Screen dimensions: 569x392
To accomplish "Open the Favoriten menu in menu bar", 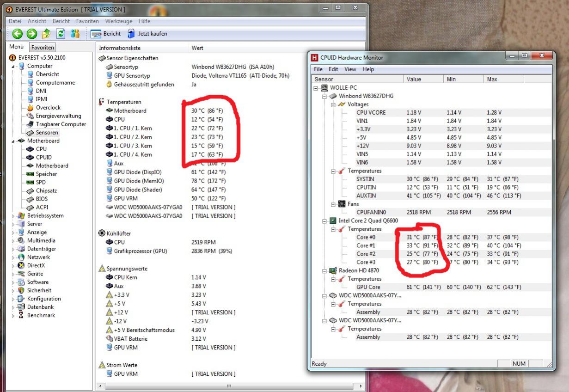I will click(x=87, y=21).
